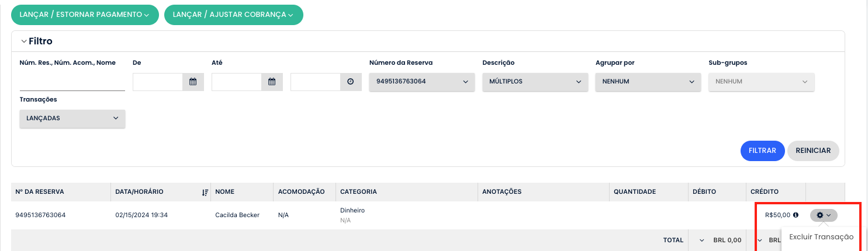Viewport: 868px width, 251px height.
Task: Open the Agrupar por dropdown
Action: click(648, 82)
